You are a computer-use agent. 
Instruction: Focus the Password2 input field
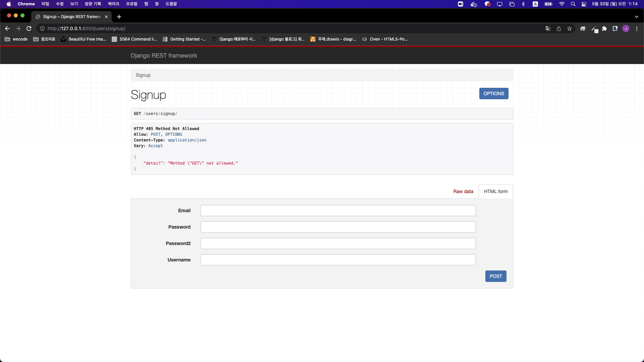pos(338,243)
